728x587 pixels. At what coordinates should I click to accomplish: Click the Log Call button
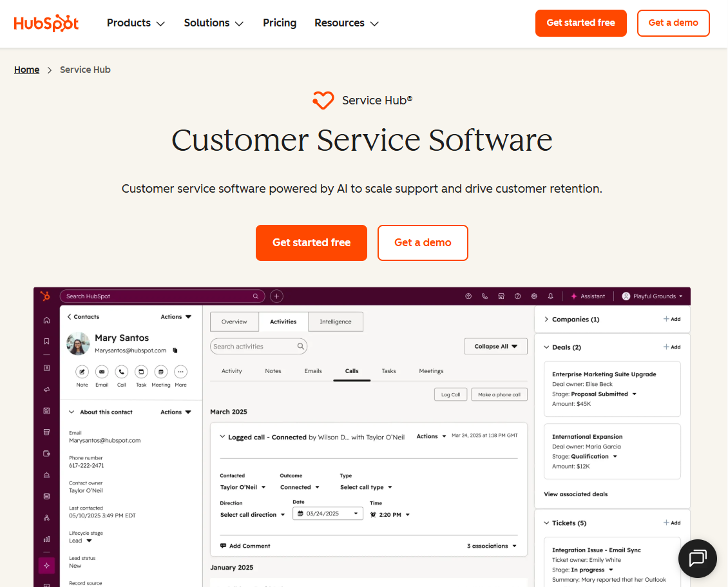(451, 395)
